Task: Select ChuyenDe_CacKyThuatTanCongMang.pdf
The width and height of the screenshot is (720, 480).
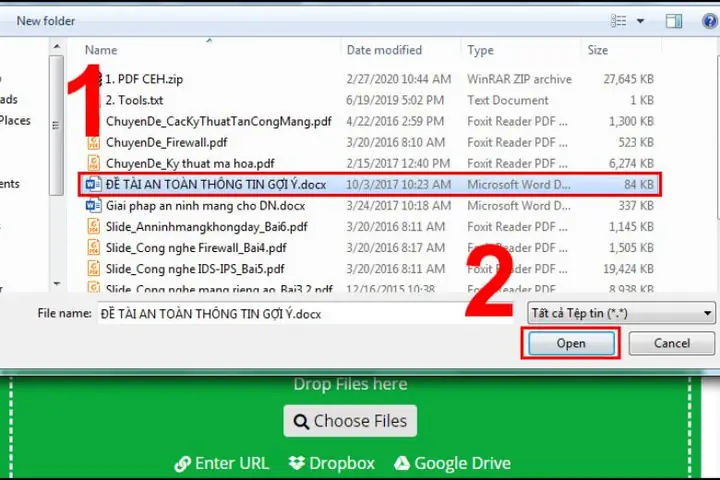Action: point(219,121)
